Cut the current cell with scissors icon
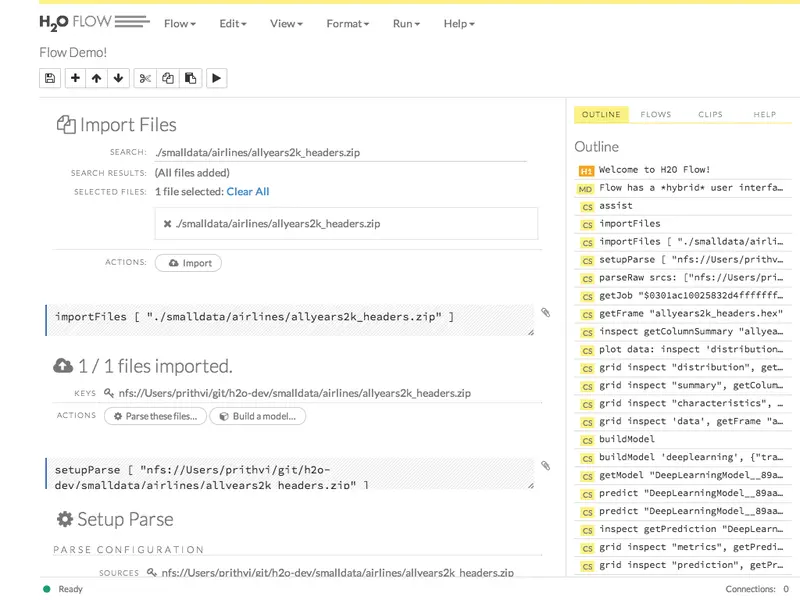 (145, 78)
